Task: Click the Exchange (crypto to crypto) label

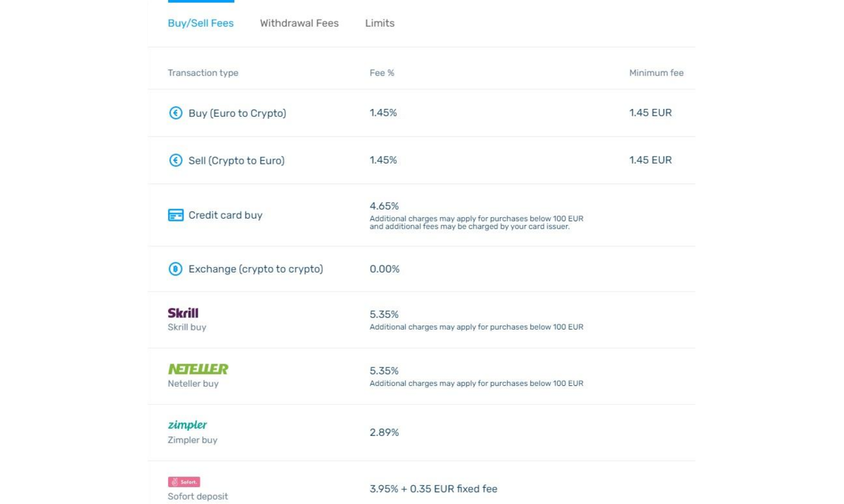Action: (255, 269)
